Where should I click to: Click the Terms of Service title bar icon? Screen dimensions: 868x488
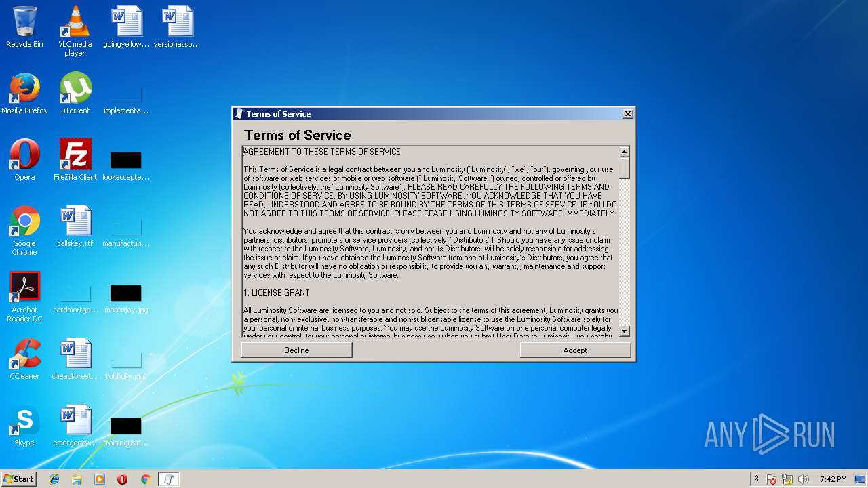(x=239, y=113)
